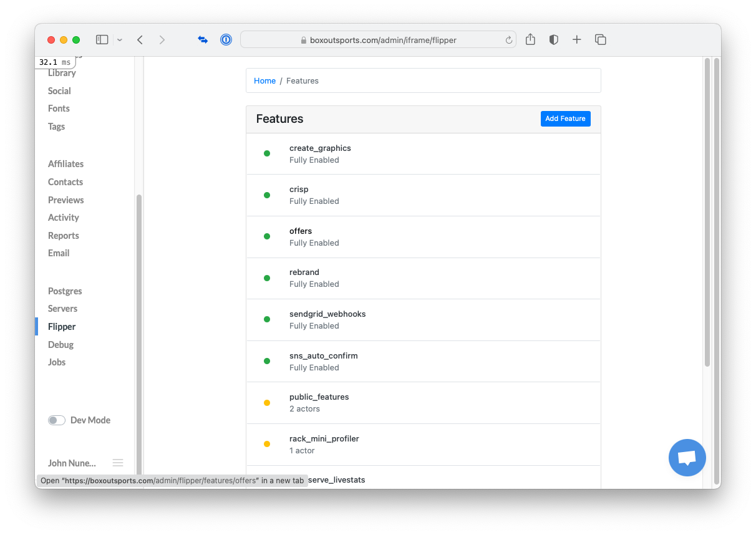Click the yellow dot beside rack_mini_profiler
Viewport: 756px width, 535px height.
click(x=267, y=444)
